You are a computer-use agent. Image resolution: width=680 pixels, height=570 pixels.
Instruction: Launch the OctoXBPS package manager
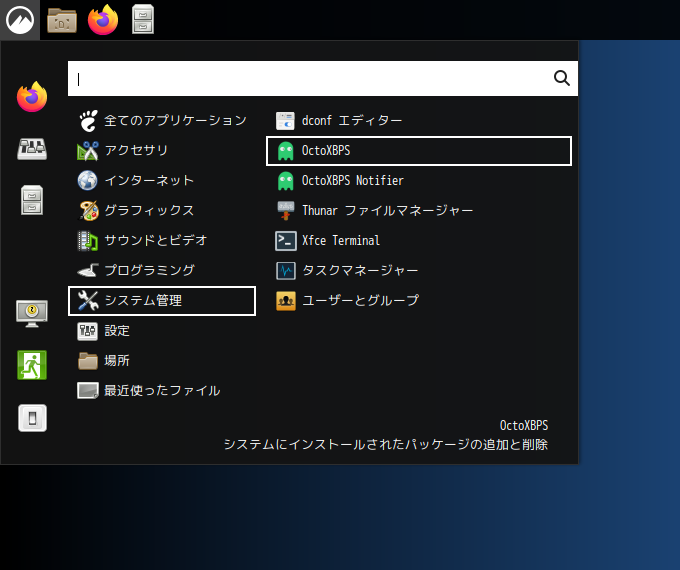click(x=419, y=151)
